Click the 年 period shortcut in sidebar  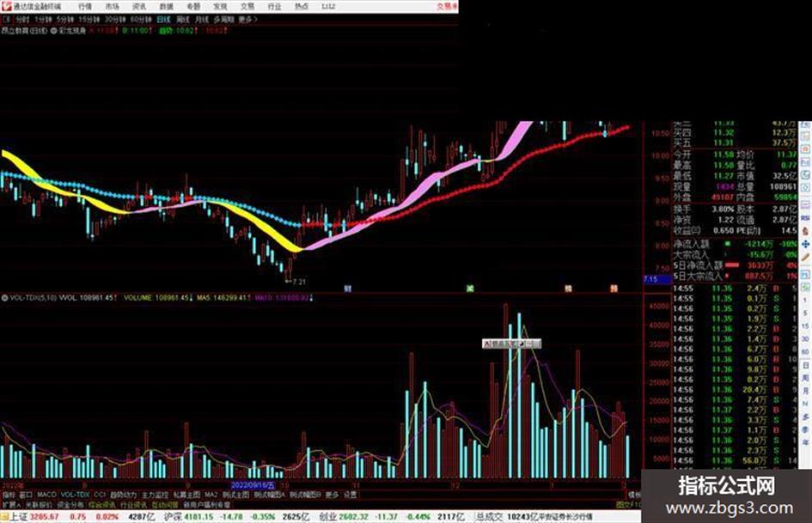click(x=805, y=441)
